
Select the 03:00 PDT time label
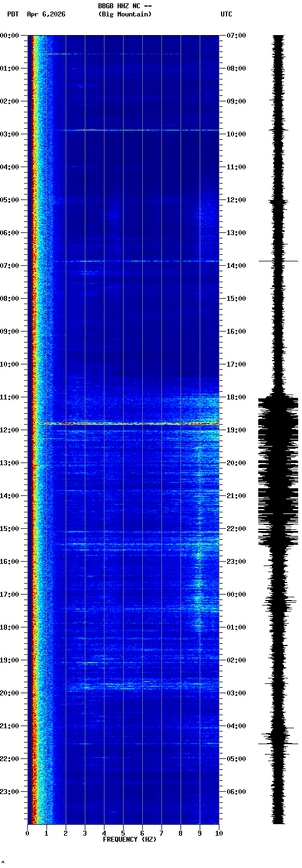[x=9, y=134]
